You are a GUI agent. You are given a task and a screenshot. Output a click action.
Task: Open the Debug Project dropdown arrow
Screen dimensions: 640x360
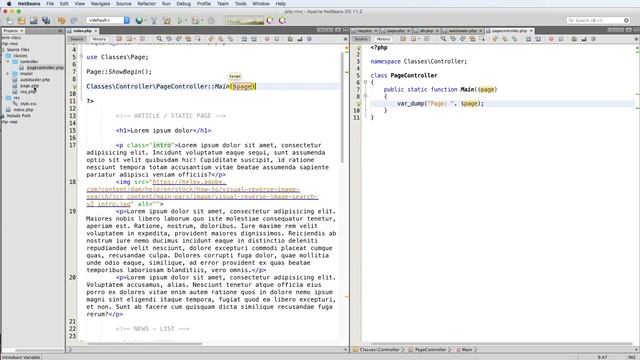point(202,20)
